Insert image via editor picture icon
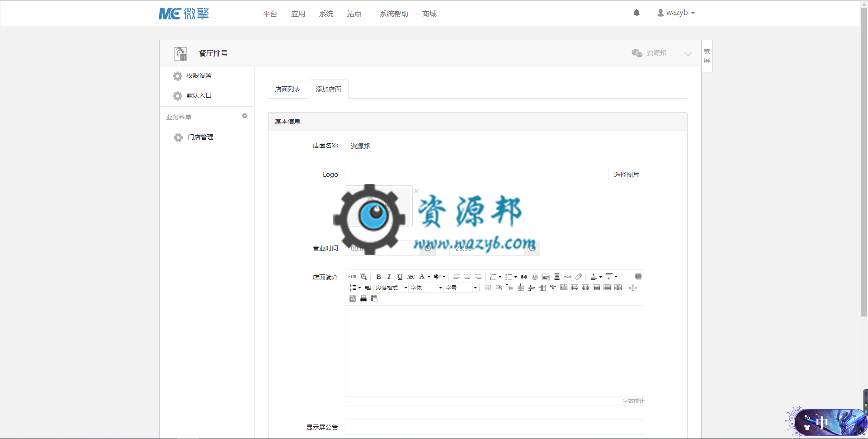Image resolution: width=868 pixels, height=439 pixels. click(546, 277)
